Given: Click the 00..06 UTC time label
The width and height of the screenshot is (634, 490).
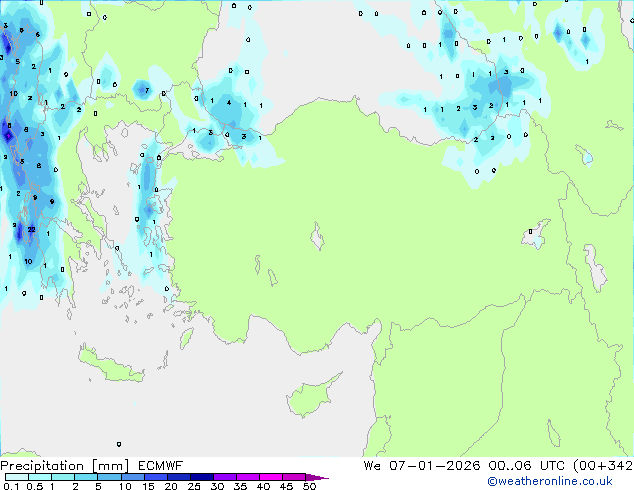Looking at the screenshot, I should [526, 466].
